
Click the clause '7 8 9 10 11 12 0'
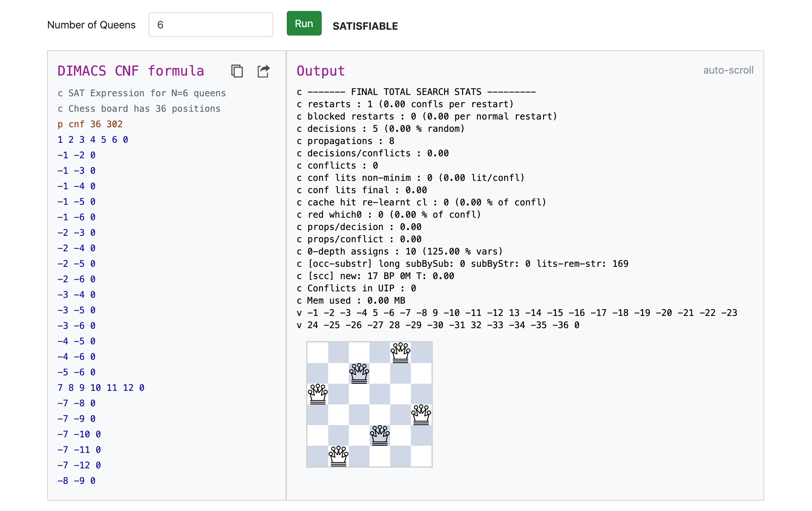click(x=101, y=388)
